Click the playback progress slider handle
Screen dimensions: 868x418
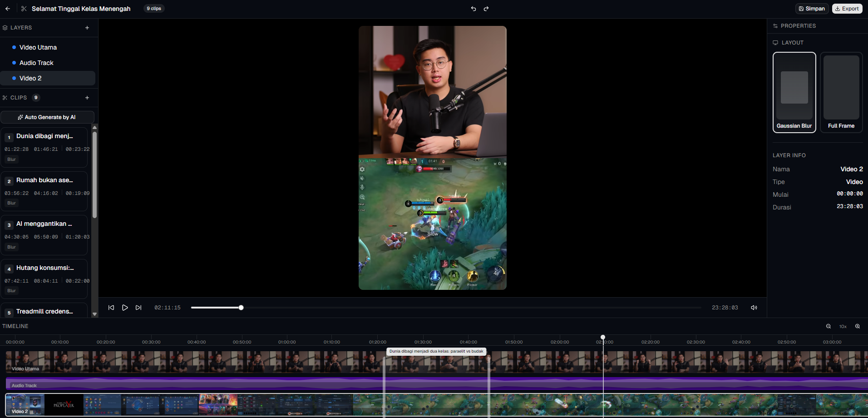click(x=241, y=308)
